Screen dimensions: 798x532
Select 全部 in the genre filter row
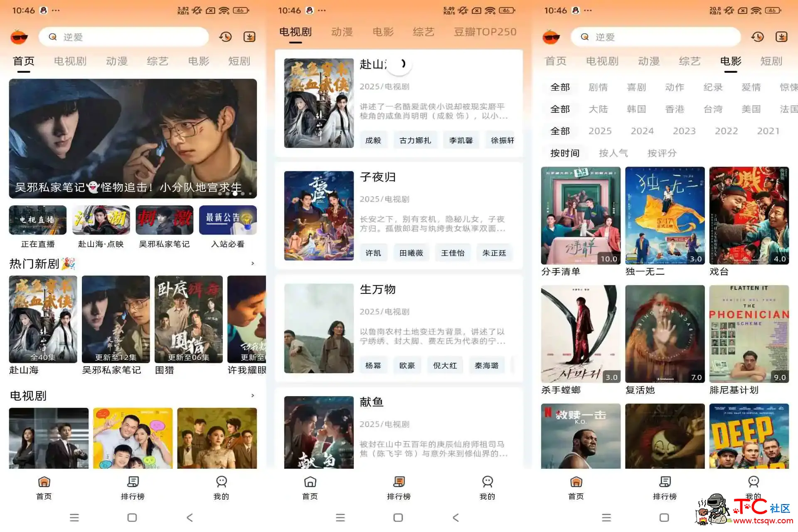pos(560,87)
